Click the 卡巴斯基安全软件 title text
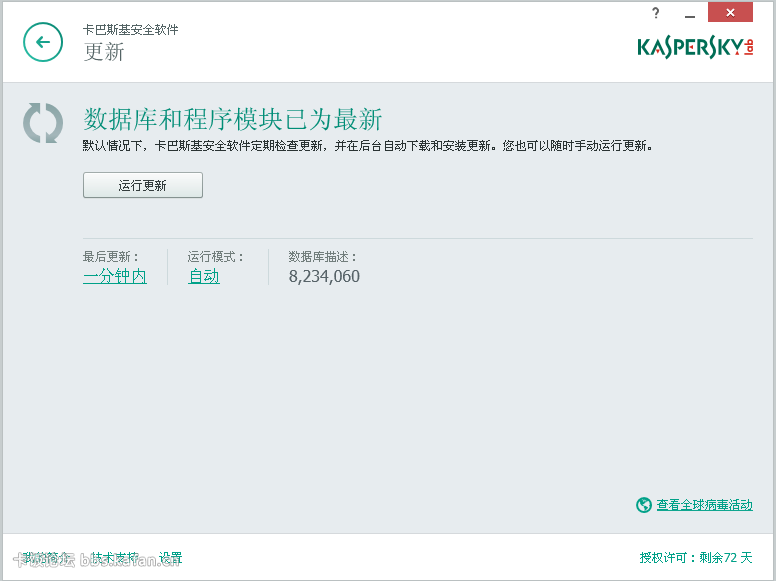The width and height of the screenshot is (776, 581). pos(131,30)
